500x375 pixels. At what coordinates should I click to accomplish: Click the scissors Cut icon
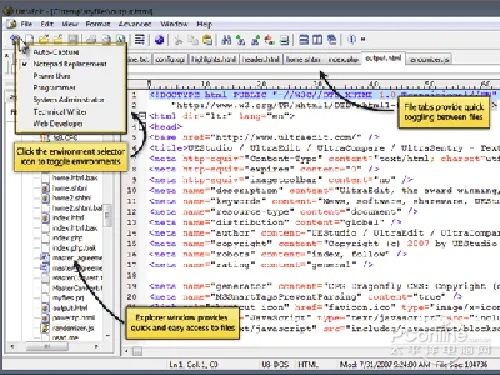[178, 40]
